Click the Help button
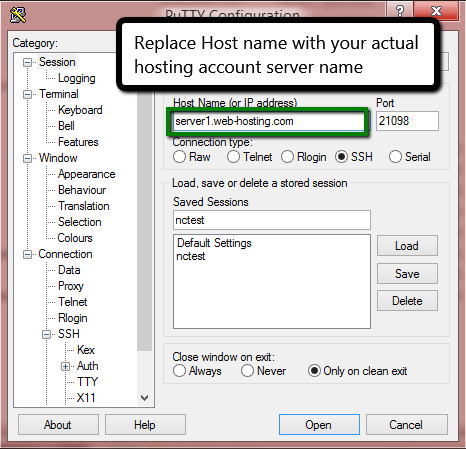The width and height of the screenshot is (466, 449). [x=145, y=425]
